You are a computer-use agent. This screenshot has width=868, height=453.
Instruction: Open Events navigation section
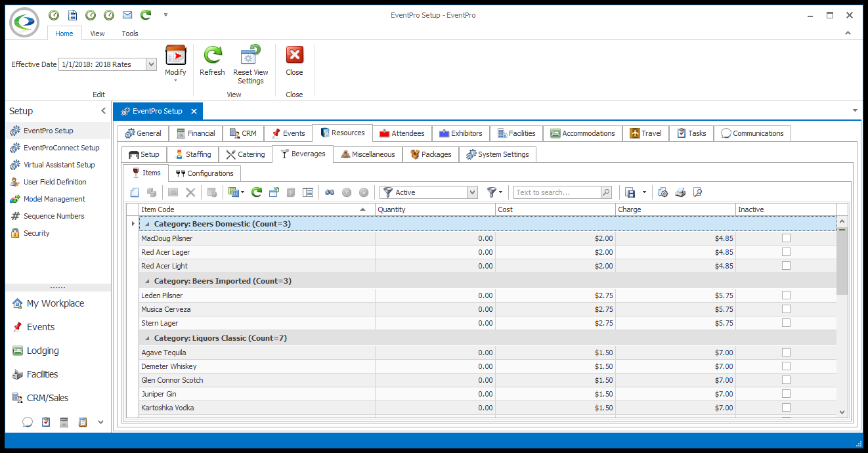click(41, 327)
